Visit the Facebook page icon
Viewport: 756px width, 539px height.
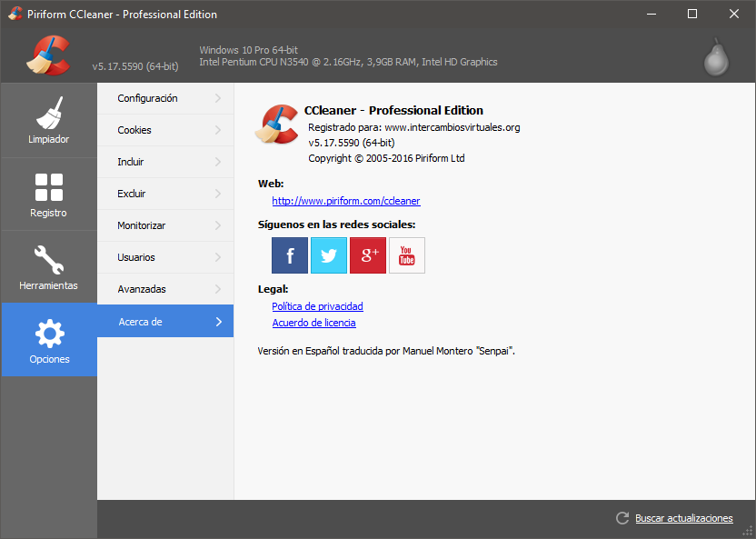[x=290, y=255]
